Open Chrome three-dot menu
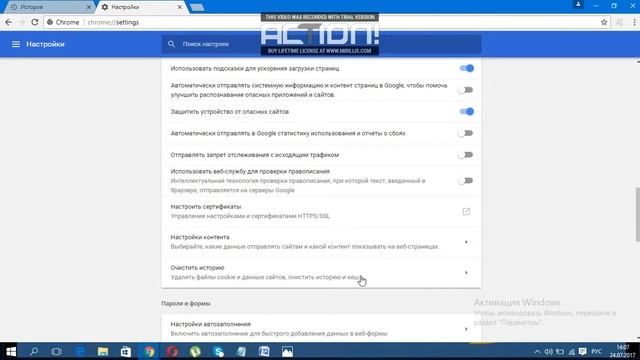 coord(634,22)
